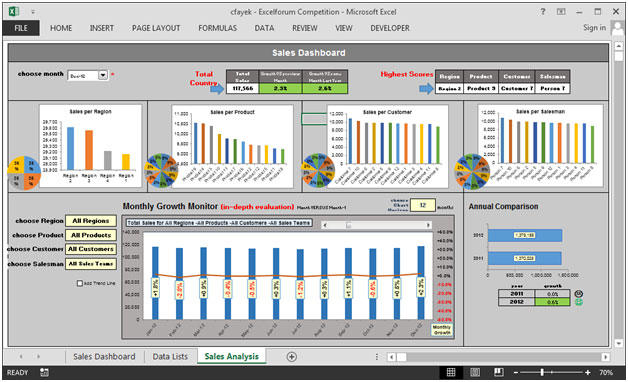Image resolution: width=628 pixels, height=382 pixels.
Task: Open the FORMULAS ribbon tab
Action: (x=217, y=28)
